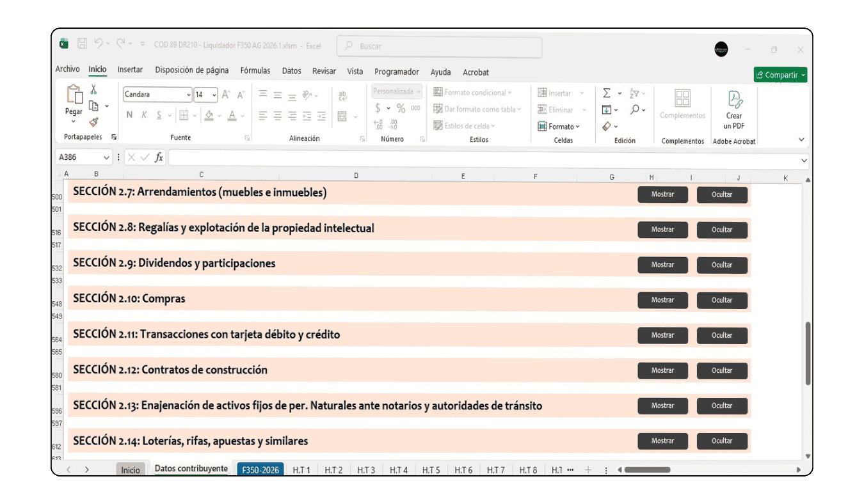Select the H.T 3 sheet tab
The width and height of the screenshot is (864, 504).
click(x=367, y=469)
